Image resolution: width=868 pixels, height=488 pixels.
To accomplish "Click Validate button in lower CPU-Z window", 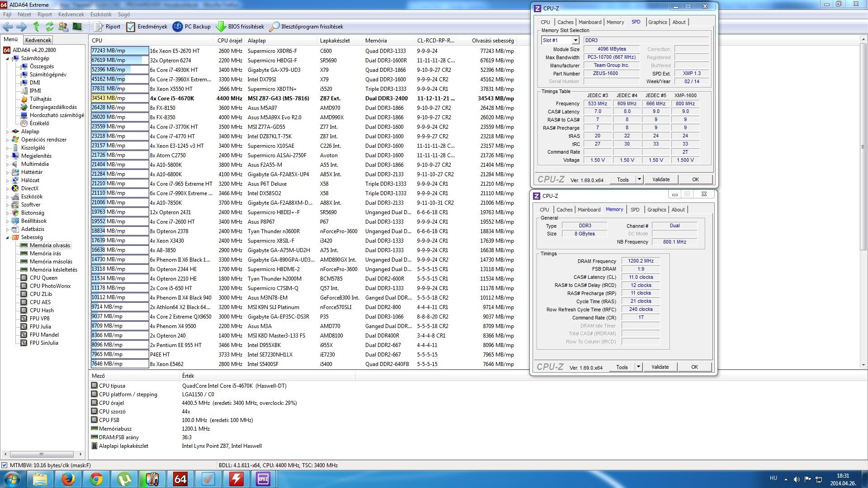I will point(660,367).
